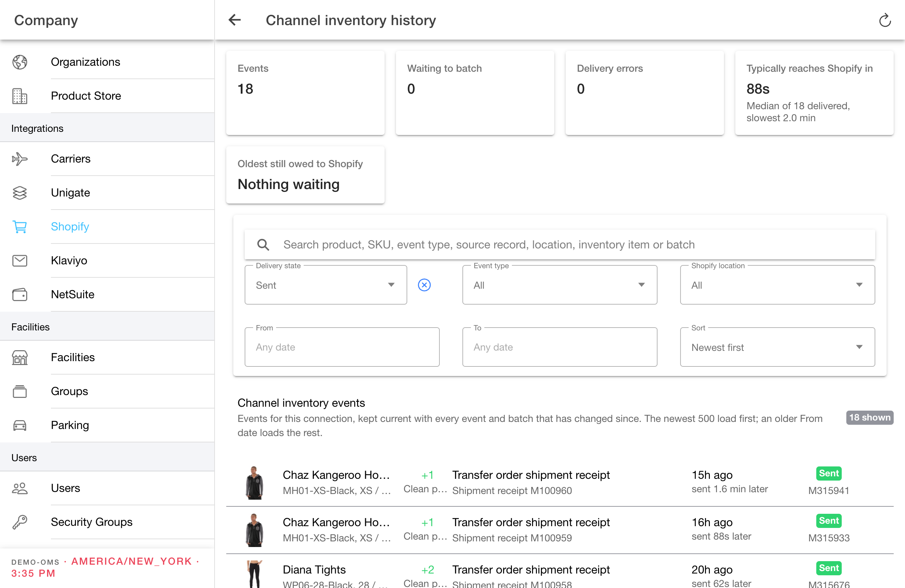905x588 pixels.
Task: Click the Groups albums icon
Action: [x=20, y=391]
